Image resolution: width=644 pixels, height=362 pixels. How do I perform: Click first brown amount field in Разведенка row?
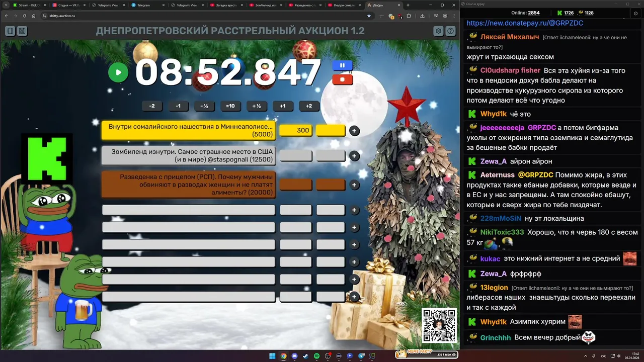[x=296, y=185]
